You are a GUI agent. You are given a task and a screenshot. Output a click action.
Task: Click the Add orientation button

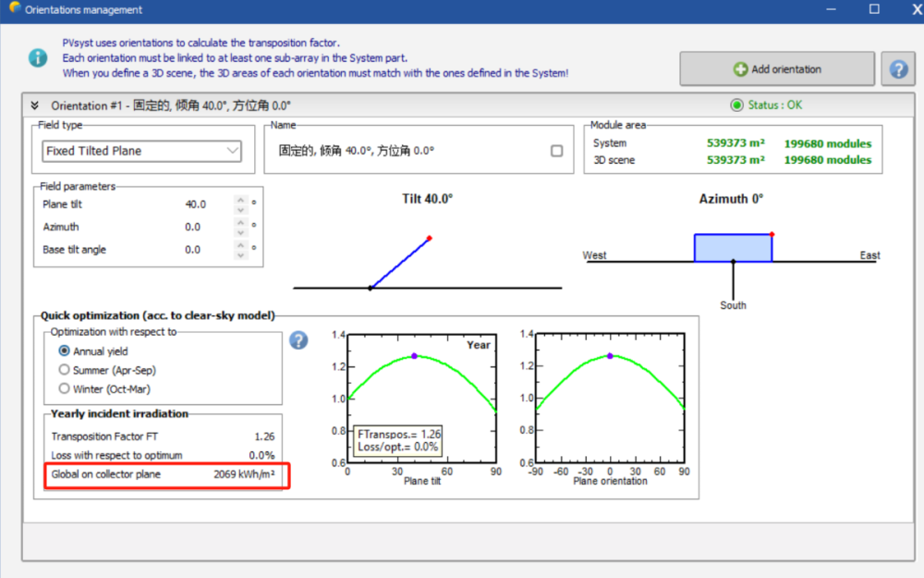[x=777, y=69]
